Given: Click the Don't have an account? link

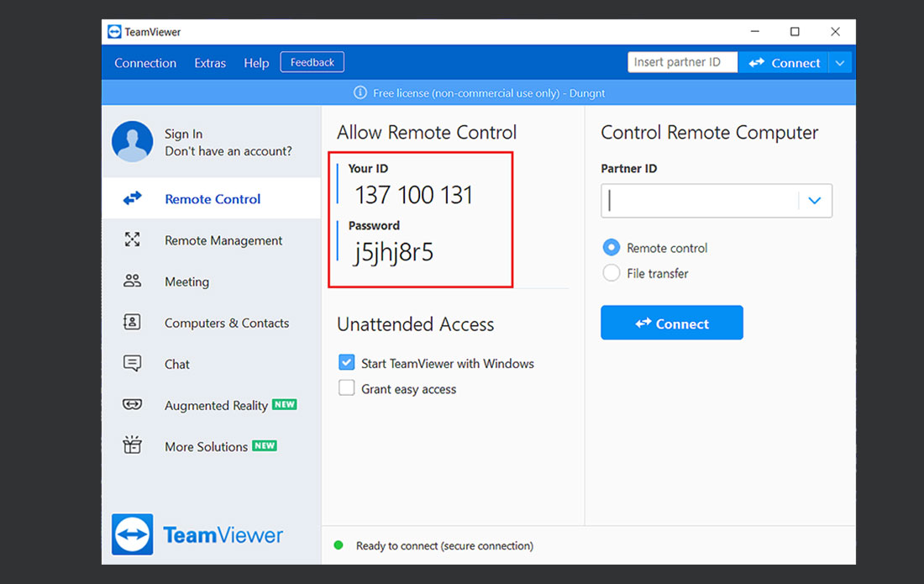Looking at the screenshot, I should tap(228, 151).
